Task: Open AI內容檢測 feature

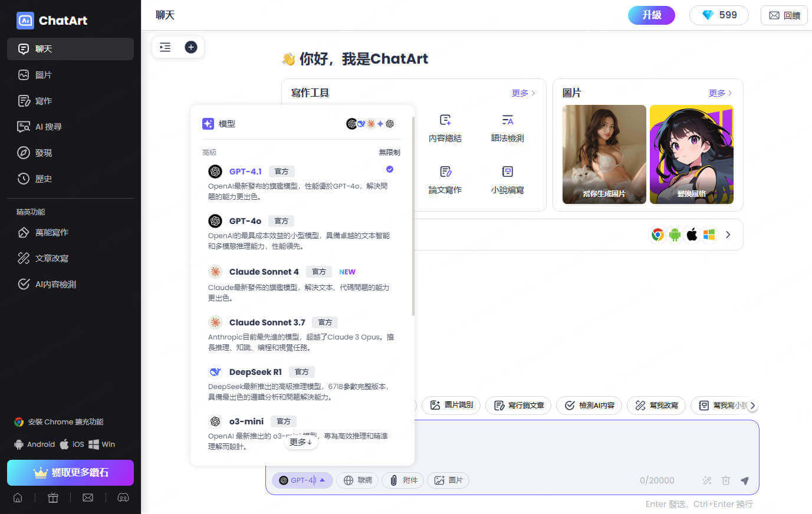Action: (x=70, y=284)
